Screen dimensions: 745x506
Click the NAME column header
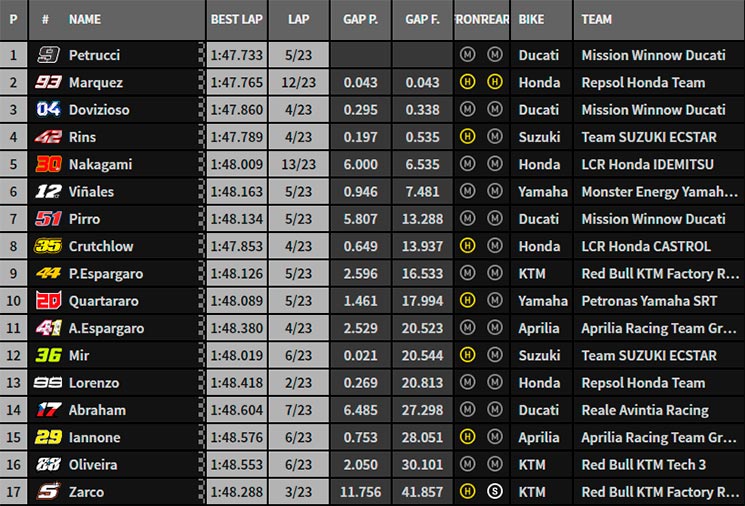[x=85, y=19]
